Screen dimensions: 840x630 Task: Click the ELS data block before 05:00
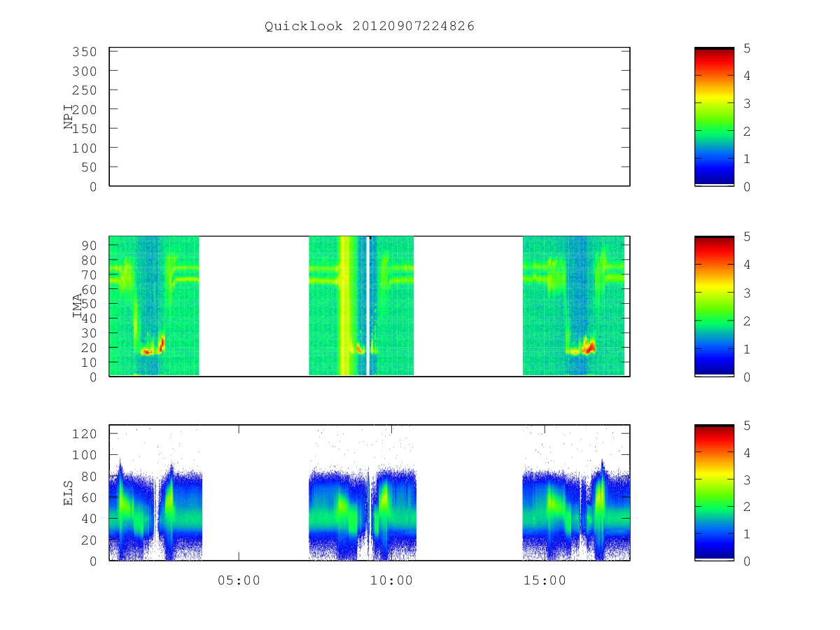click(x=155, y=511)
